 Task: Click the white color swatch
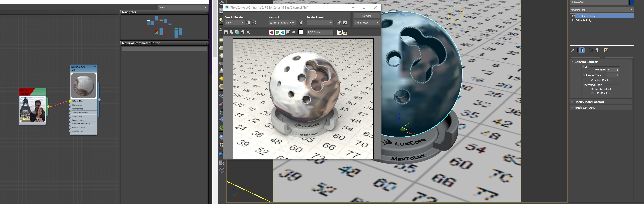coord(301,32)
